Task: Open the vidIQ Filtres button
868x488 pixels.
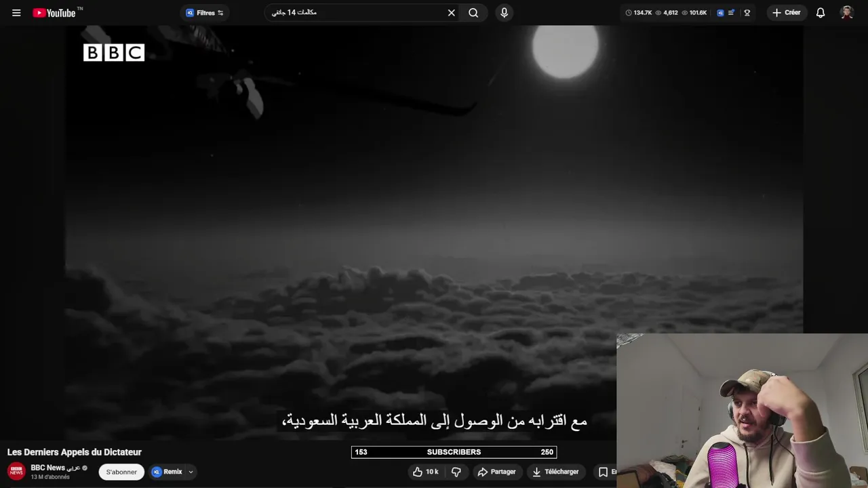Action: (204, 13)
